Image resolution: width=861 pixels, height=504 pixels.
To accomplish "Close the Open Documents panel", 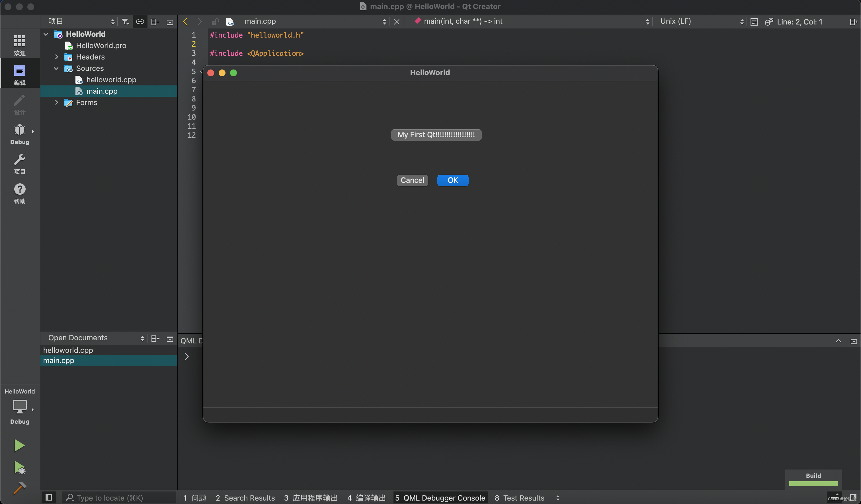I will 170,339.
